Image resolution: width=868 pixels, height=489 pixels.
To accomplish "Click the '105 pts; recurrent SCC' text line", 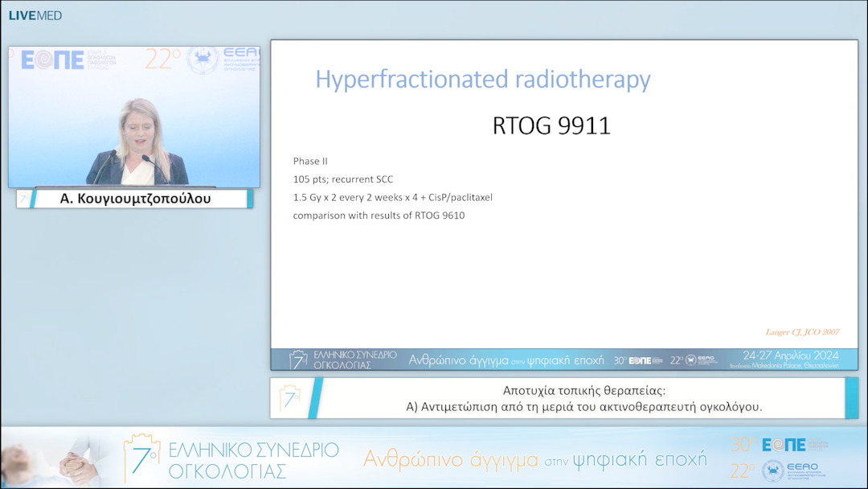I will click(343, 179).
